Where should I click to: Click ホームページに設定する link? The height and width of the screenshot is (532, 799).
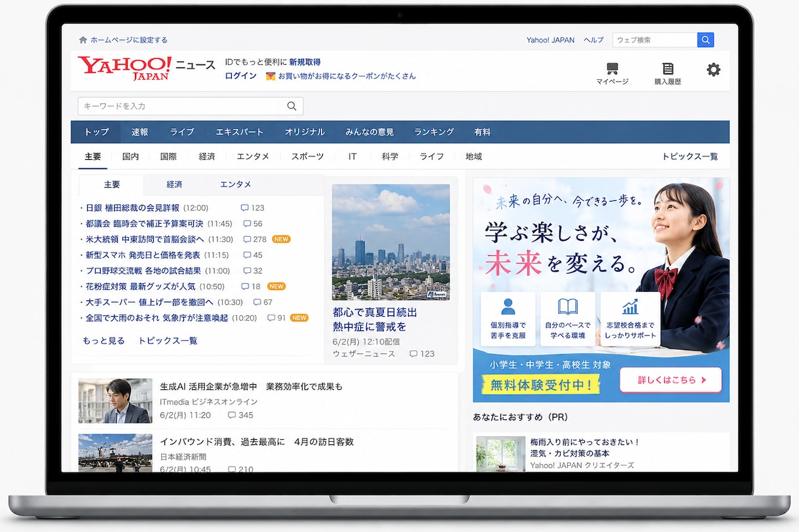tap(129, 40)
